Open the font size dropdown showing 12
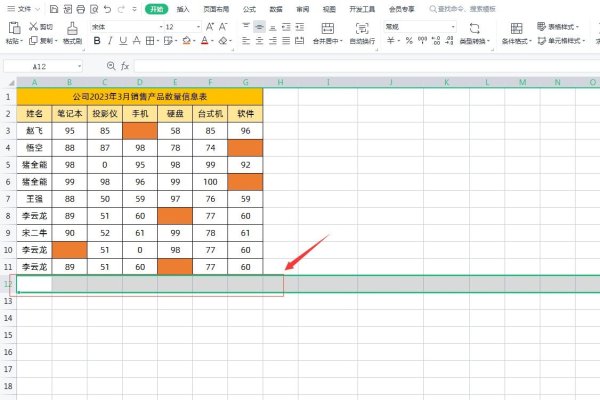 click(x=198, y=27)
